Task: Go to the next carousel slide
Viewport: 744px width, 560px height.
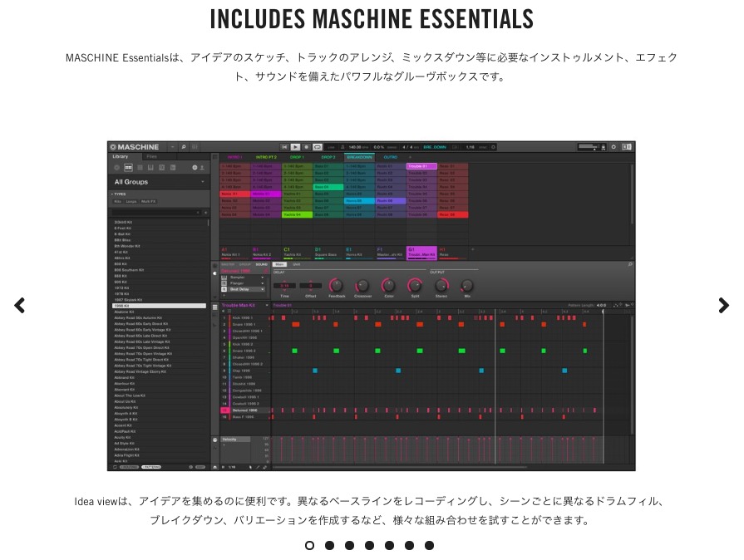Action: pos(723,306)
